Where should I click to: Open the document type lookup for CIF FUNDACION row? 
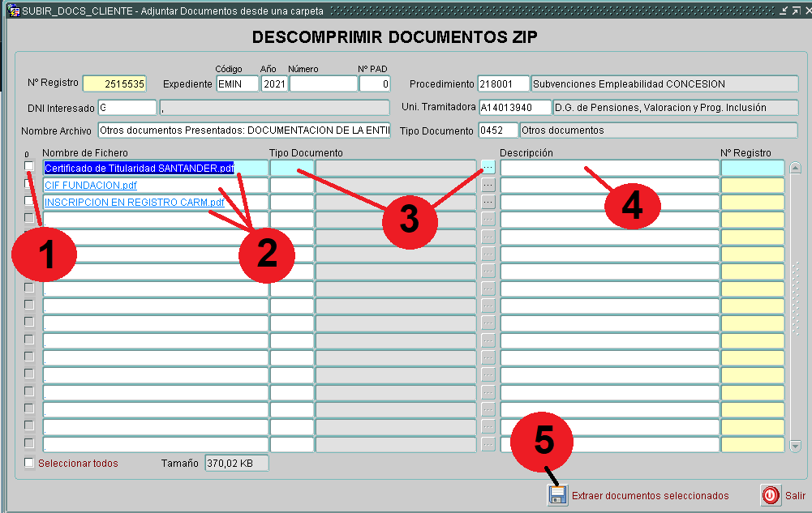[488, 185]
